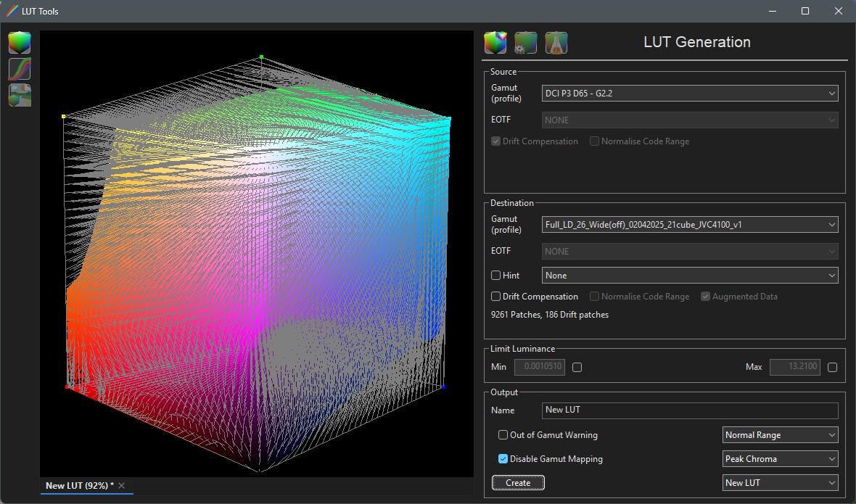This screenshot has width=856, height=504.
Task: Toggle Destination Normalise Code Range checkbox
Action: tap(595, 296)
